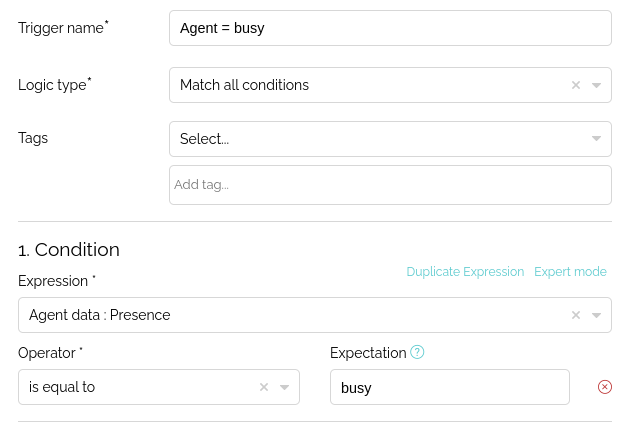Screen dimensions: 624x438
Task: Clear the Expression selection
Action: coord(575,315)
